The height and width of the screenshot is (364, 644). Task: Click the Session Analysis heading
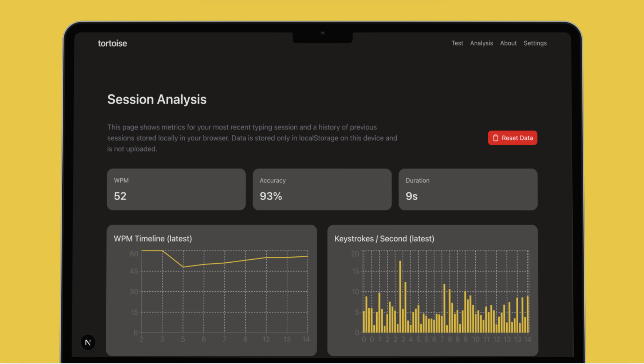pyautogui.click(x=157, y=99)
